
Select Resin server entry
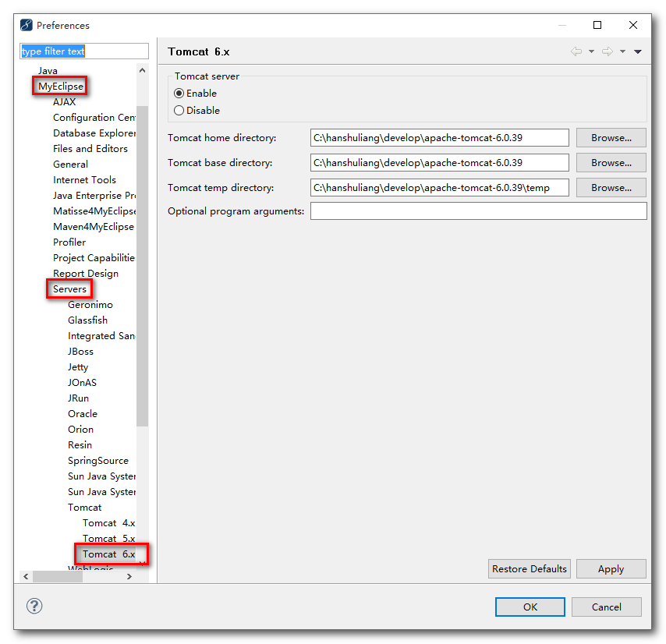point(80,445)
